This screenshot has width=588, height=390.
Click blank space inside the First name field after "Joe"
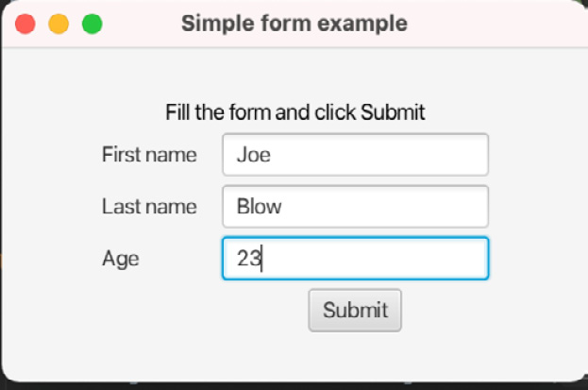pos(378,155)
